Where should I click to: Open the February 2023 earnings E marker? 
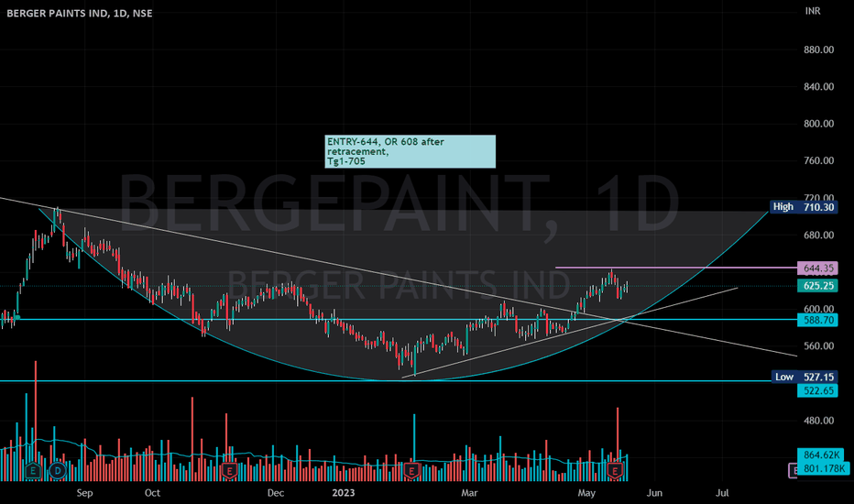(x=411, y=470)
